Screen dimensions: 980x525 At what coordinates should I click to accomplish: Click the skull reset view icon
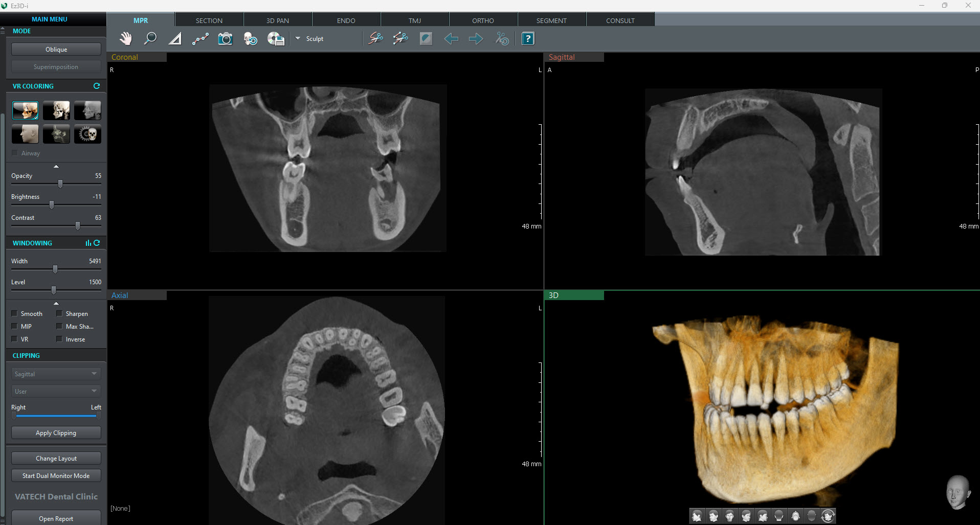point(250,39)
